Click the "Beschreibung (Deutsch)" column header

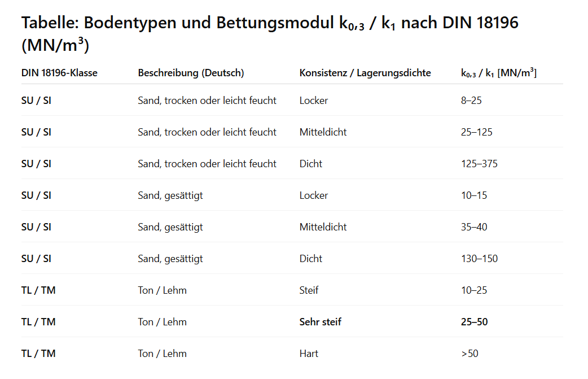191,73
